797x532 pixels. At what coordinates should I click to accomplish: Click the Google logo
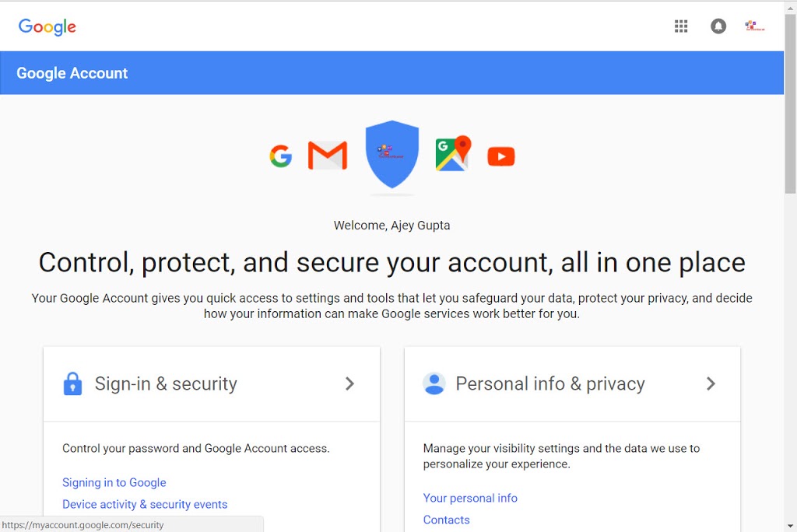(x=47, y=26)
